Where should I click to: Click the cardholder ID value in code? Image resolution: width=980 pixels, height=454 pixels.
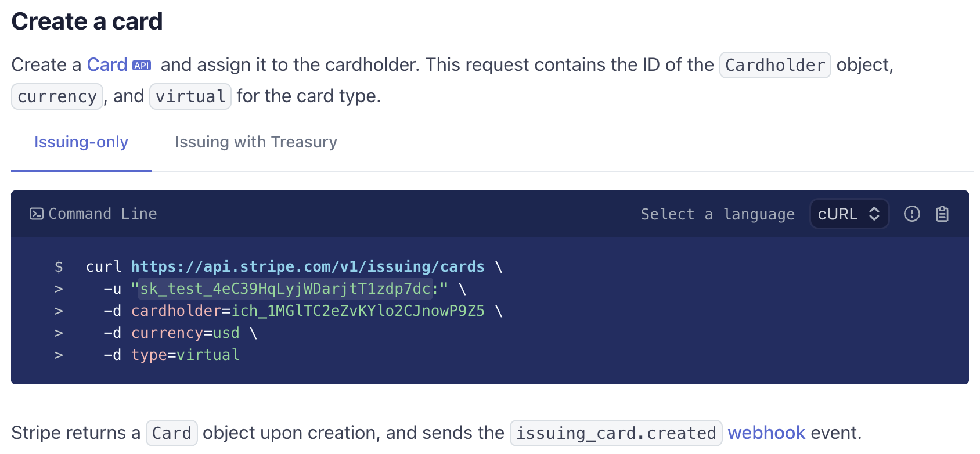click(x=358, y=311)
